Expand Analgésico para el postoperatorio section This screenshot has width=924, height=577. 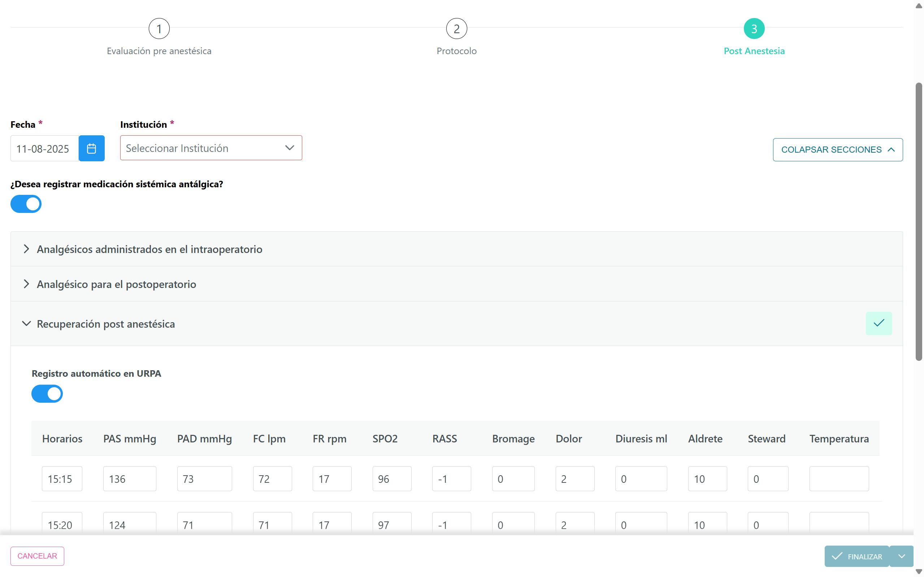(x=117, y=284)
